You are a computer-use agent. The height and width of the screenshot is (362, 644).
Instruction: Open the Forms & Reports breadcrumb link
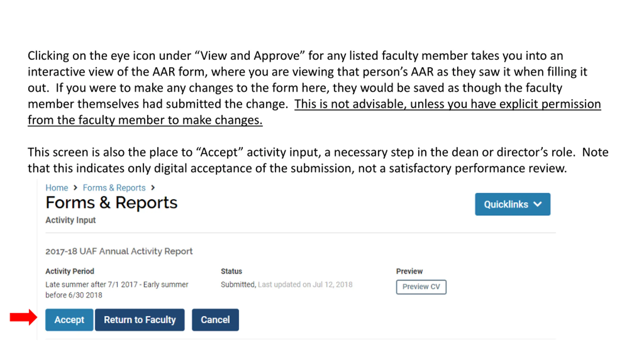(x=114, y=188)
